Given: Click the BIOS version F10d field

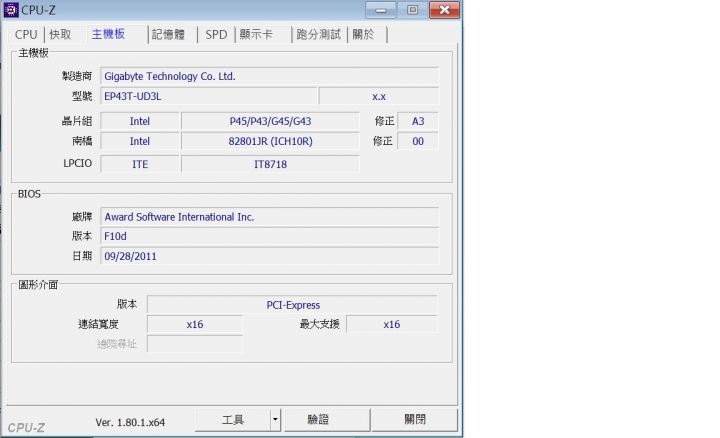Looking at the screenshot, I should tap(270, 236).
